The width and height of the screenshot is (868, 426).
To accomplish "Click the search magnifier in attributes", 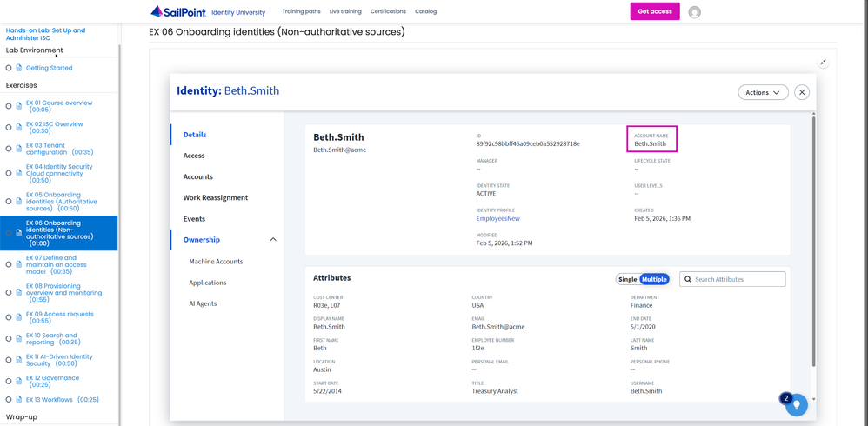I will [x=688, y=279].
